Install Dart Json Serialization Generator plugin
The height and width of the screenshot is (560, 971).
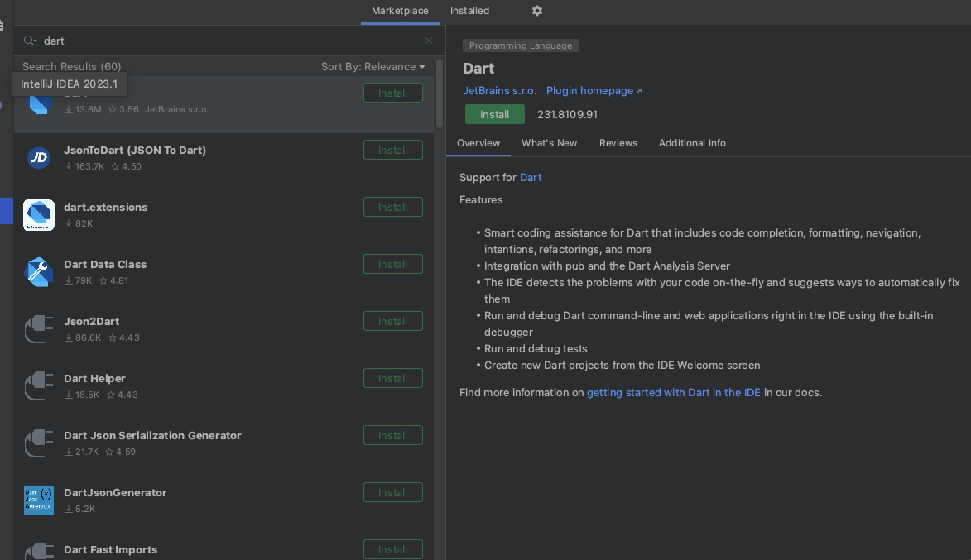[x=392, y=435]
